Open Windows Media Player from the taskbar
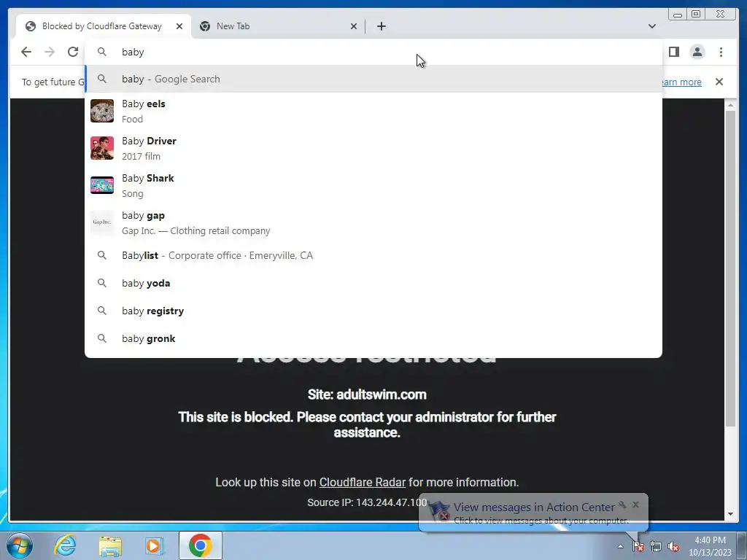This screenshot has height=560, width=747. (x=155, y=545)
